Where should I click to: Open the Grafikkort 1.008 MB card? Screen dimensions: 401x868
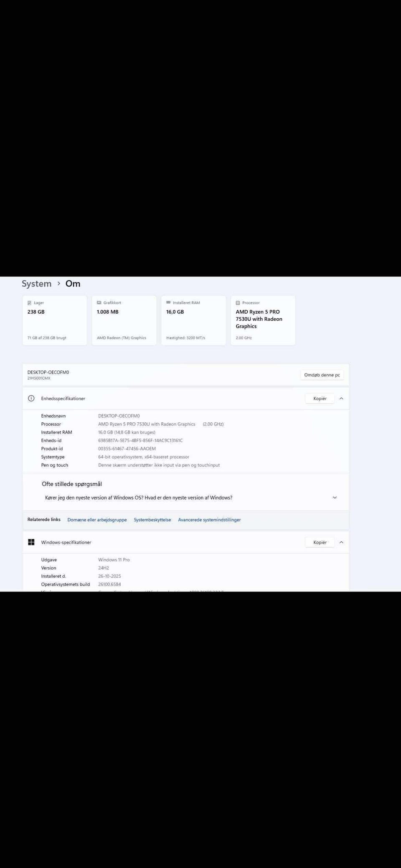124,320
